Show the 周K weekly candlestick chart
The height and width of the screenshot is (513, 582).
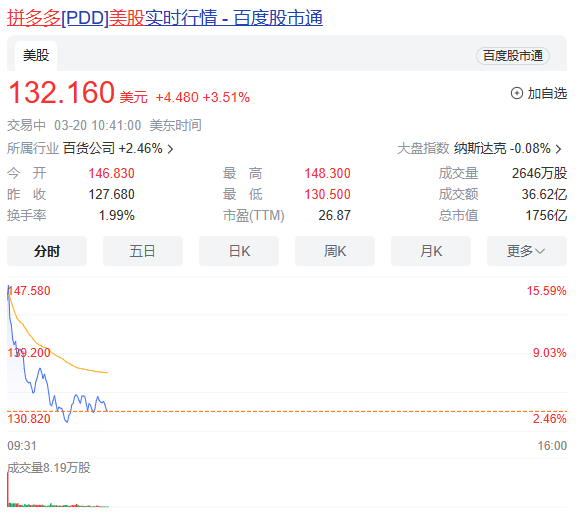pyautogui.click(x=335, y=251)
